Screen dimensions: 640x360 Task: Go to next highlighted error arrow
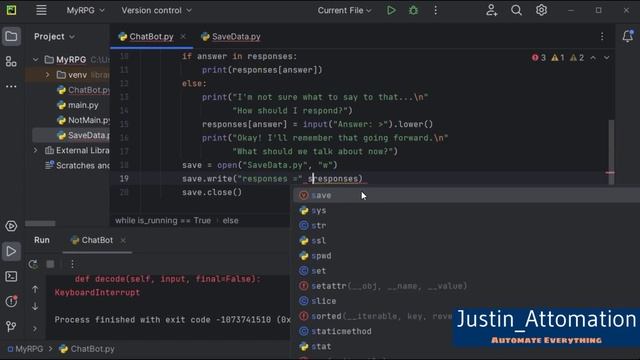607,58
